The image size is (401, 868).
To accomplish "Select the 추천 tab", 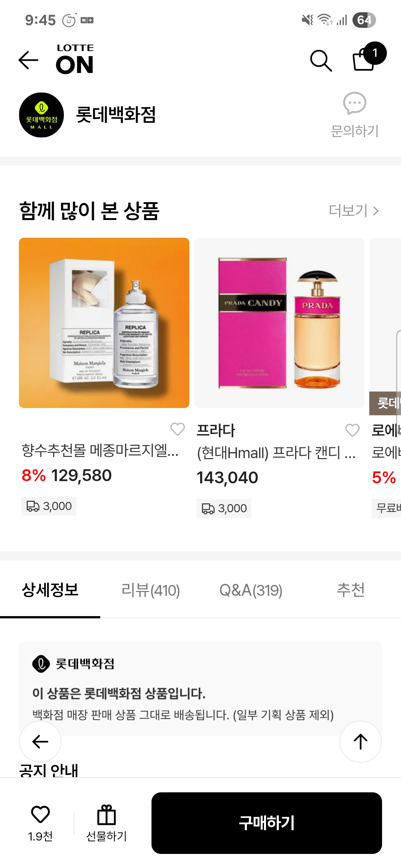I will pos(351,590).
